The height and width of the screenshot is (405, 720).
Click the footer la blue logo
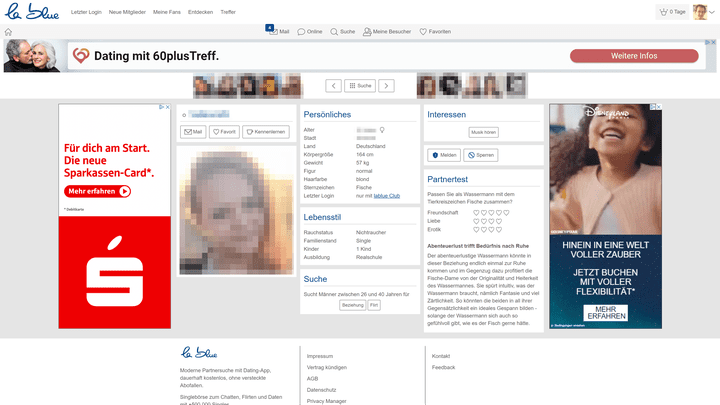coord(199,353)
